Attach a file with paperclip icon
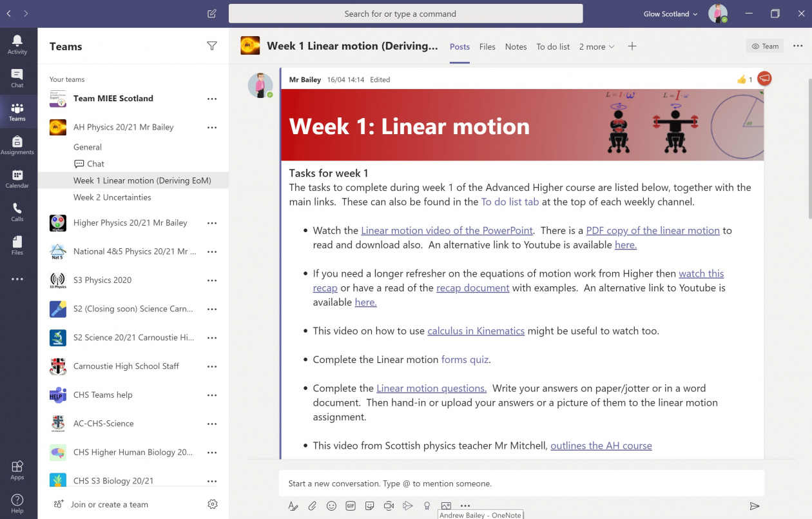 312,506
